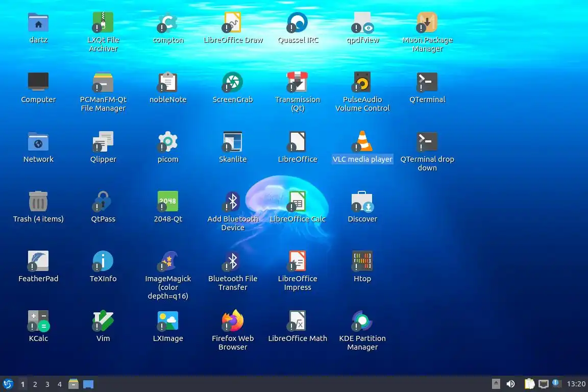Open LibreOffice Calc desktop icon
The width and height of the screenshot is (588, 392).
[298, 202]
